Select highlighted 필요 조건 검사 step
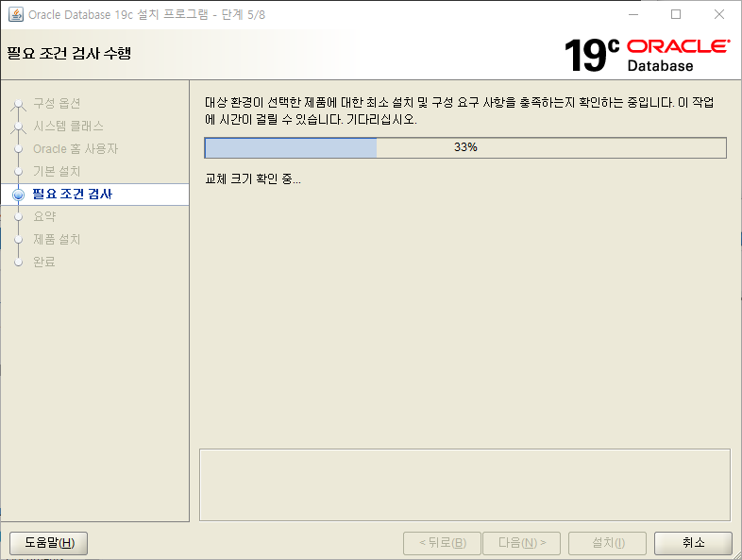This screenshot has height=560, width=742. pos(73,195)
